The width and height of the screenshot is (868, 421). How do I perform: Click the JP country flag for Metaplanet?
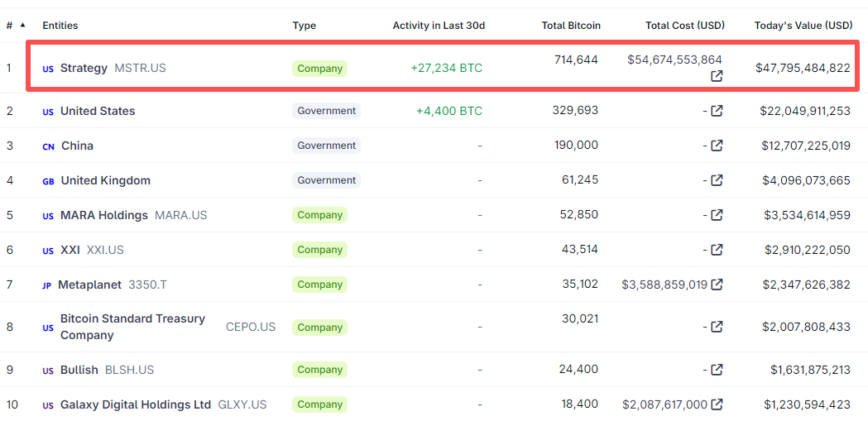(x=46, y=286)
